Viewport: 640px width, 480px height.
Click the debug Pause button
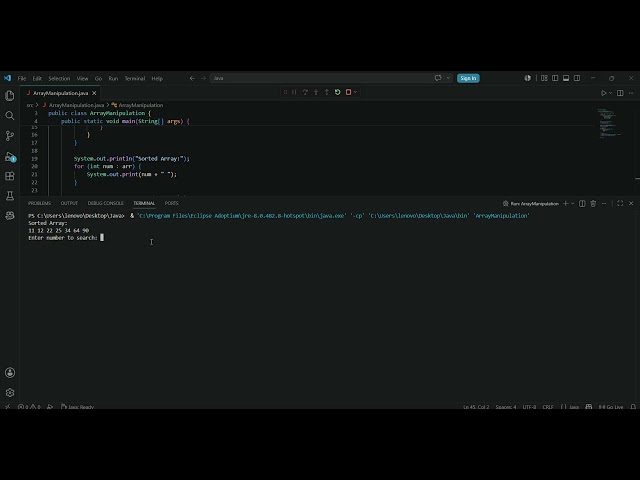pyautogui.click(x=294, y=92)
